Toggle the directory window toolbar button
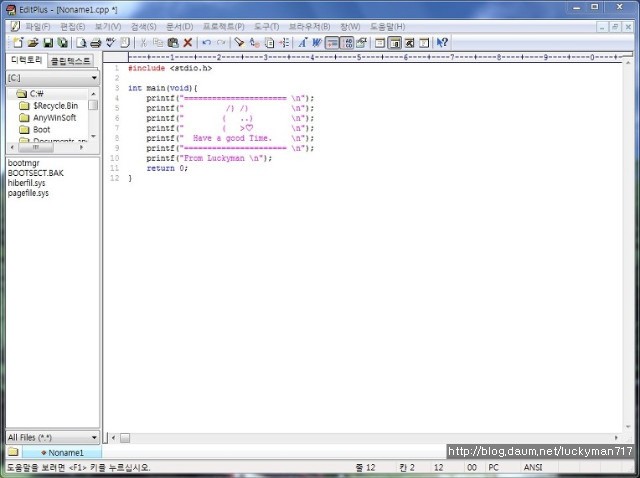640x478 pixels. tap(395, 42)
